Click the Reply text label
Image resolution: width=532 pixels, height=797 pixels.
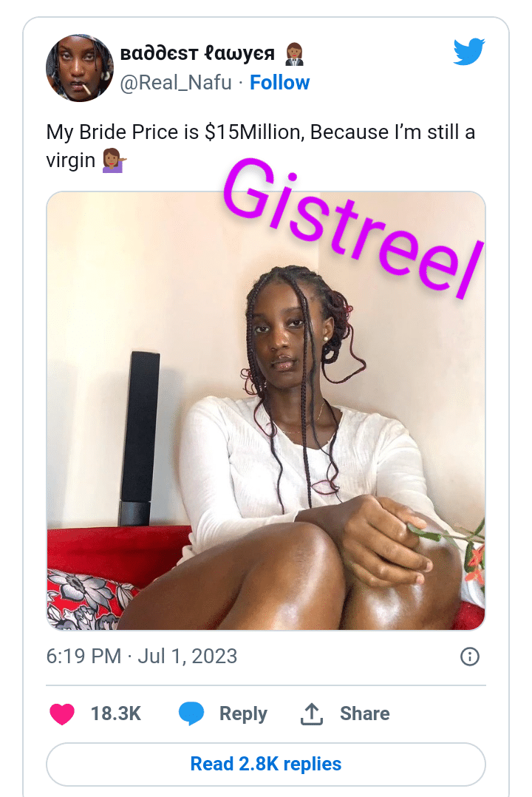(x=243, y=713)
